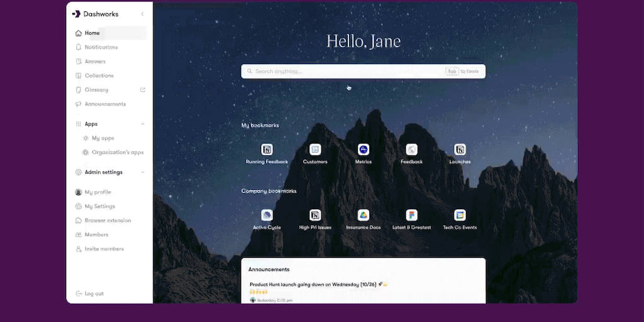
Task: Open the Browser extension page
Action: coord(109,221)
